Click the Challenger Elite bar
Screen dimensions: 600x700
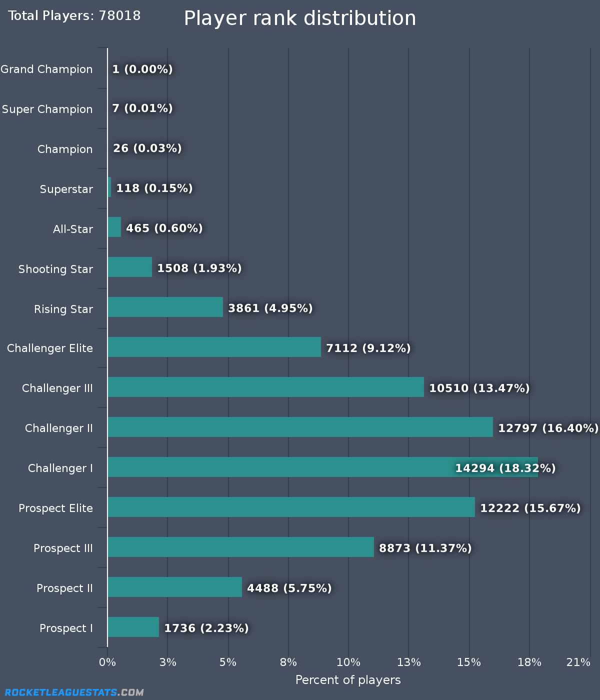click(x=214, y=347)
